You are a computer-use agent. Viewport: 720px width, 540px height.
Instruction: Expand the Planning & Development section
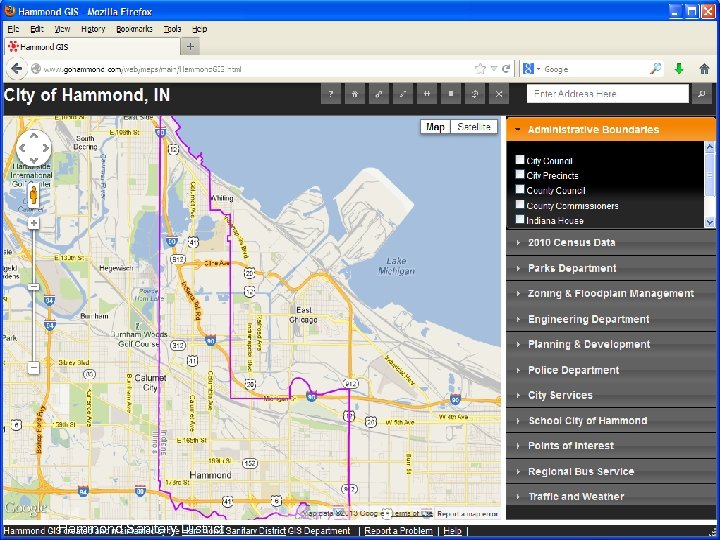pyautogui.click(x=611, y=344)
